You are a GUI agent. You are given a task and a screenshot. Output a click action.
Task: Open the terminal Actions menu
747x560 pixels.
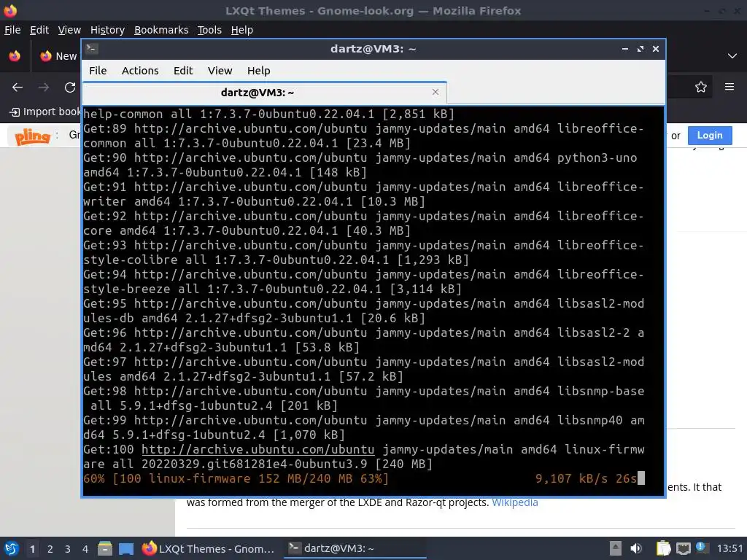140,71
